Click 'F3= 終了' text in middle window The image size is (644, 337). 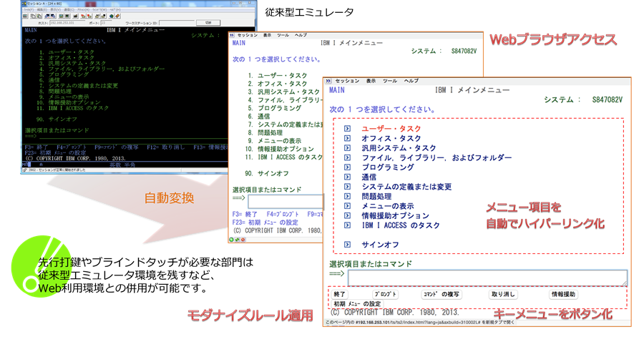[245, 214]
